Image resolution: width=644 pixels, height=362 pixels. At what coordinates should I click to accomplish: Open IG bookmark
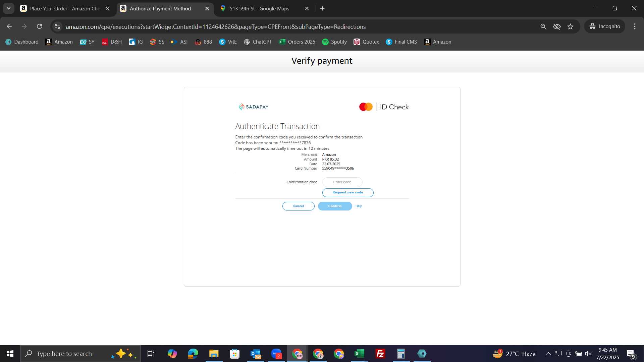click(x=136, y=42)
